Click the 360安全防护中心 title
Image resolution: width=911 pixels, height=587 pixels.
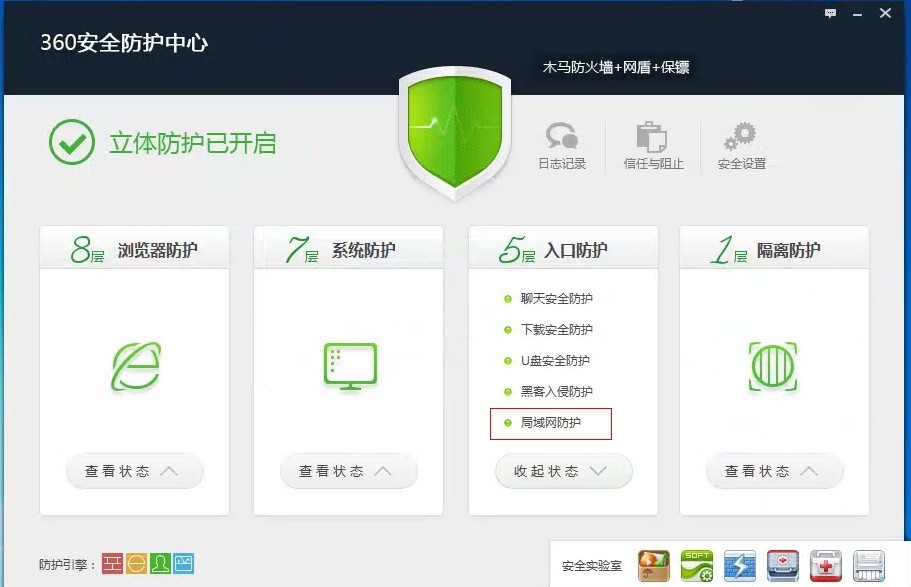coord(124,42)
